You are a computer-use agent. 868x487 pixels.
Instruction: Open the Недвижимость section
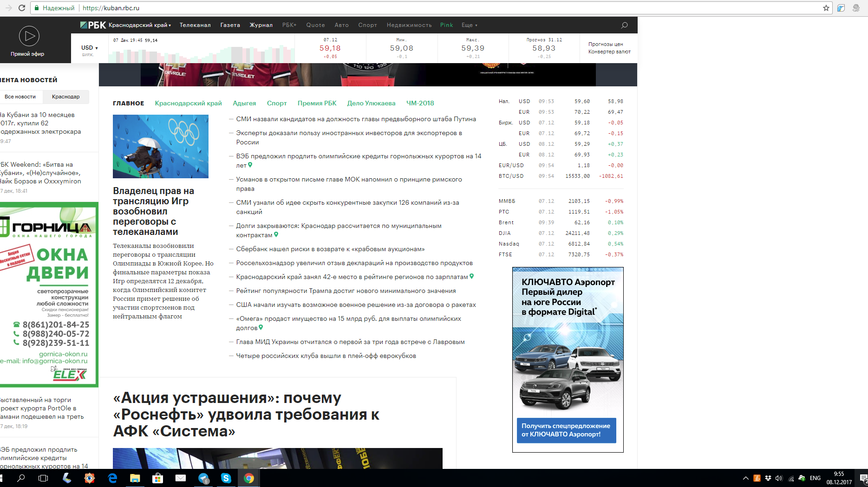pyautogui.click(x=409, y=25)
